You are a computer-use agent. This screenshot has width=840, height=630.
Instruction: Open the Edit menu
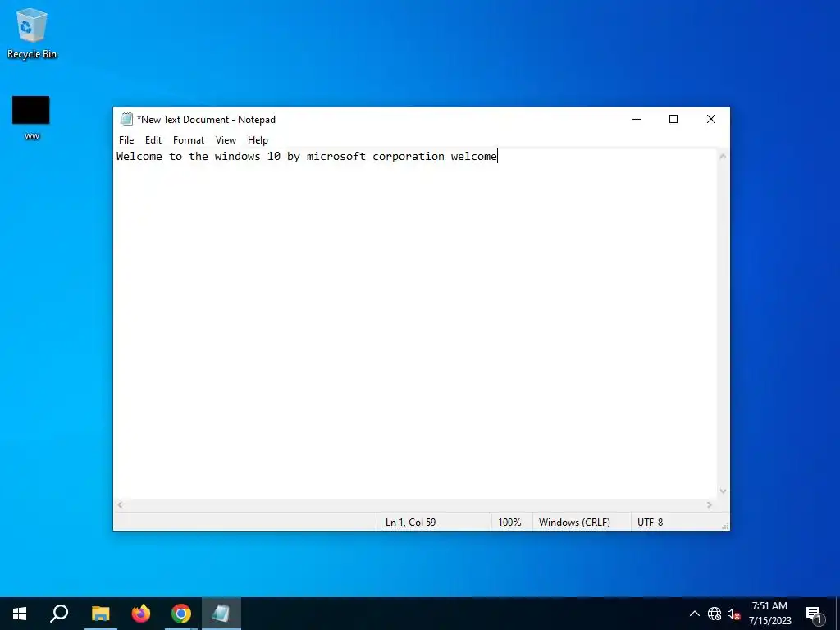[x=153, y=139]
